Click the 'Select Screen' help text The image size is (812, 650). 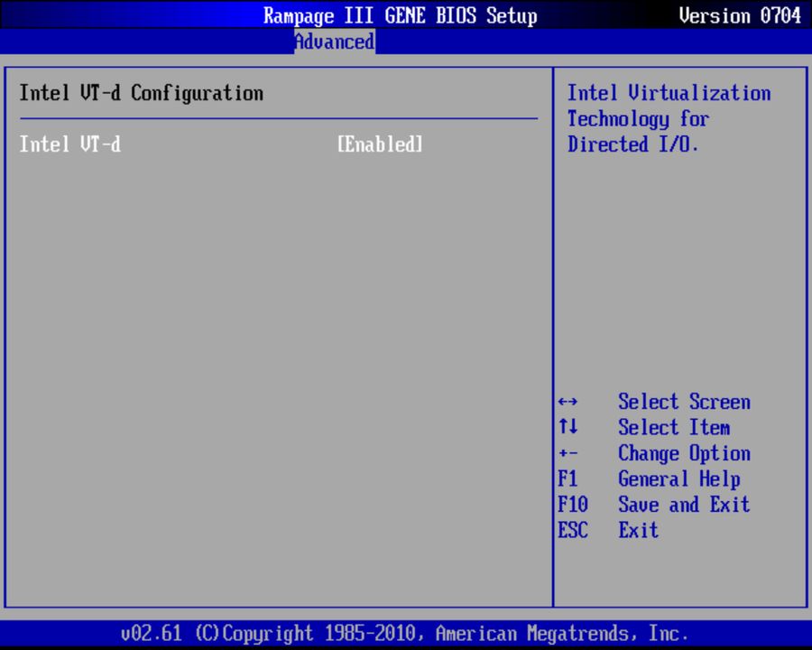pos(684,402)
